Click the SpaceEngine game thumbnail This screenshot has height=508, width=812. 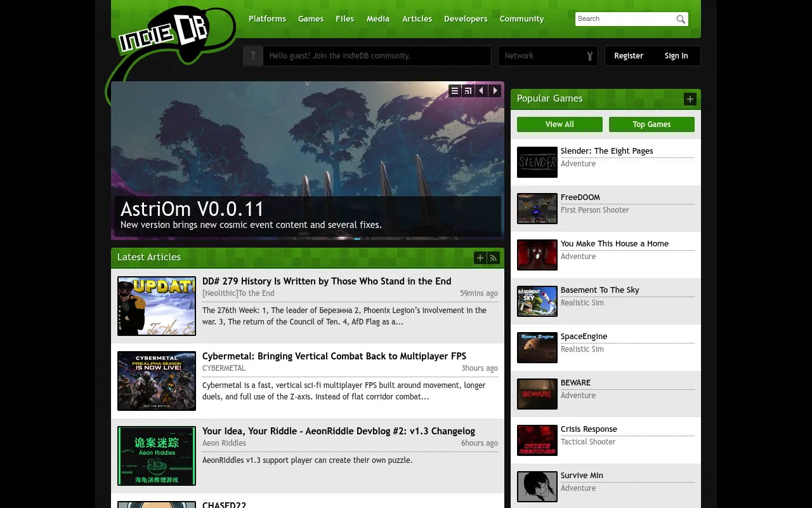click(x=537, y=348)
